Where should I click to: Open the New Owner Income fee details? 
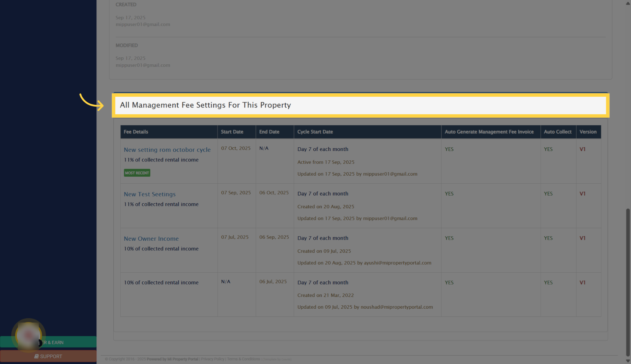151,239
